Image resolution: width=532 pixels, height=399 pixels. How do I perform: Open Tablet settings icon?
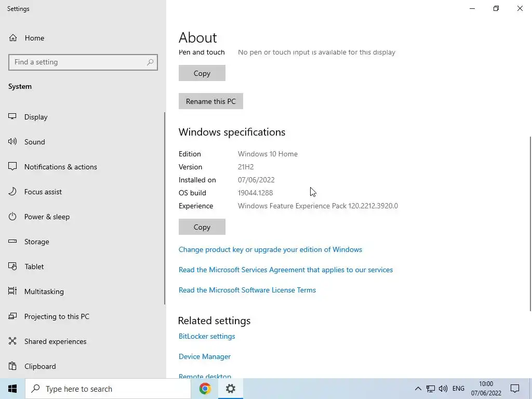coord(12,267)
